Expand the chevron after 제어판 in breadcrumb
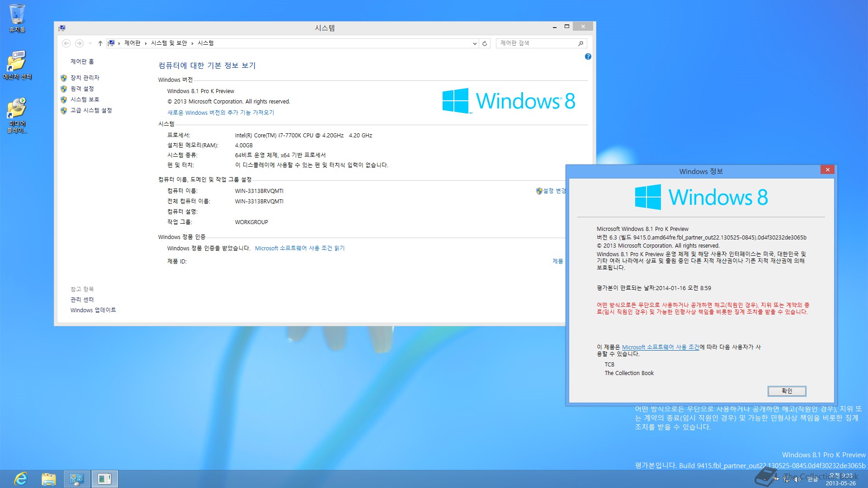 tap(146, 43)
